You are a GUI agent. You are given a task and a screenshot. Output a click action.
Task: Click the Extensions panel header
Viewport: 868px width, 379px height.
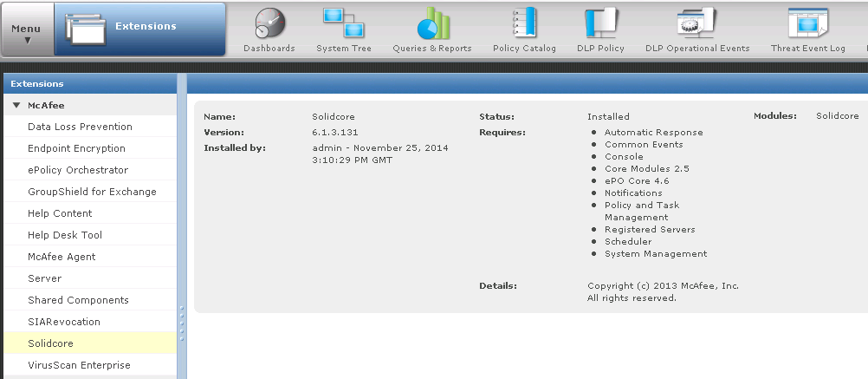pyautogui.click(x=90, y=83)
